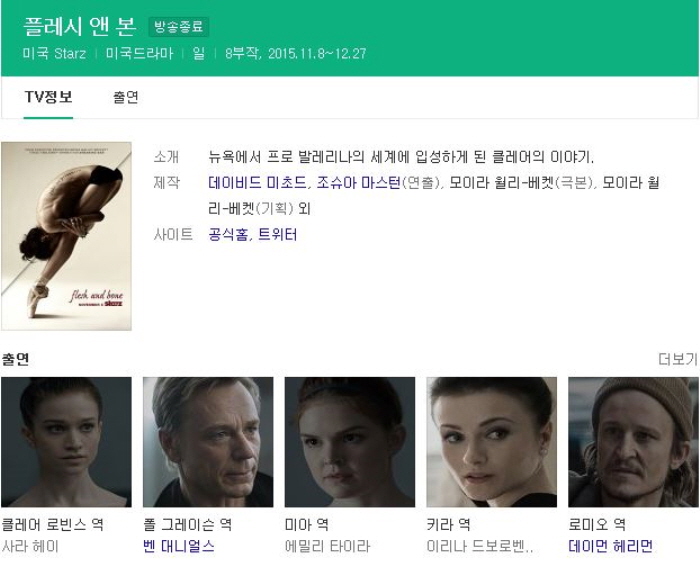Click the Flesh and Bone poster image
The width and height of the screenshot is (700, 575).
[x=67, y=236]
